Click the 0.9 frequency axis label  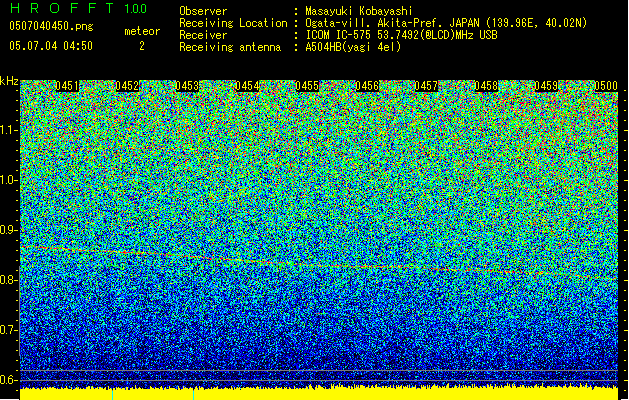click(8, 230)
